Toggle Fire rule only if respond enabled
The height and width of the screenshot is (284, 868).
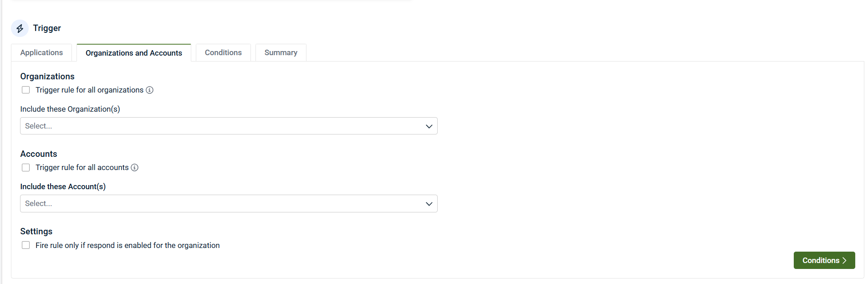[x=26, y=245]
